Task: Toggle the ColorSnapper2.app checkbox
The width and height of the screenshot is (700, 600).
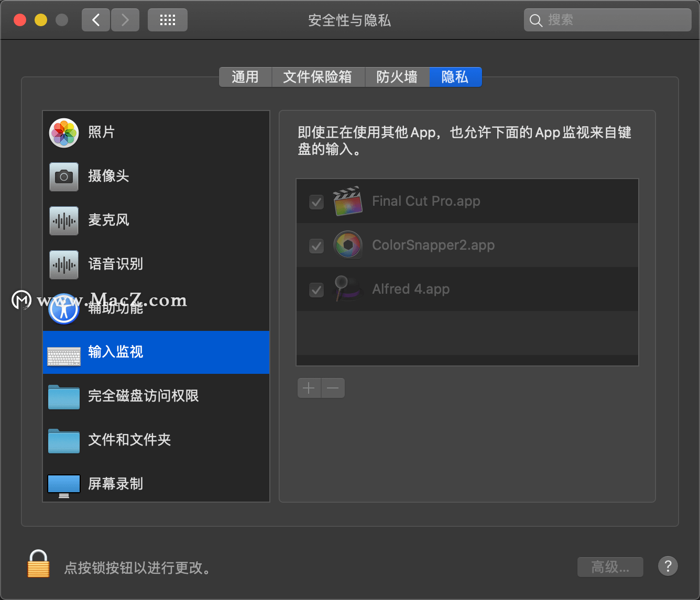Action: [x=316, y=246]
